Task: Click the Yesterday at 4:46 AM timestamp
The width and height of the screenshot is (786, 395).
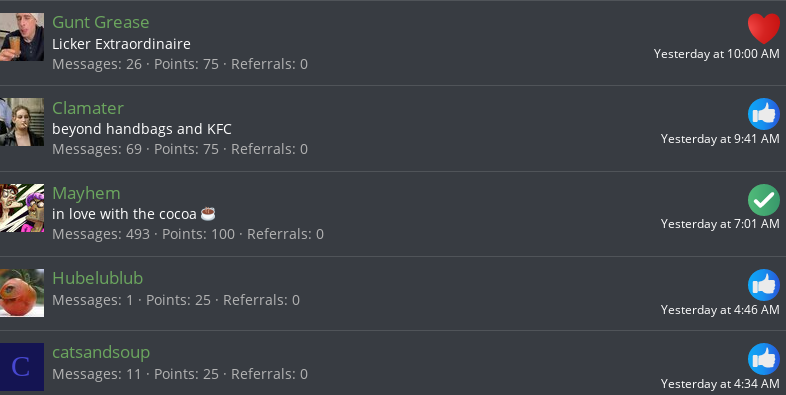Action: coord(720,310)
